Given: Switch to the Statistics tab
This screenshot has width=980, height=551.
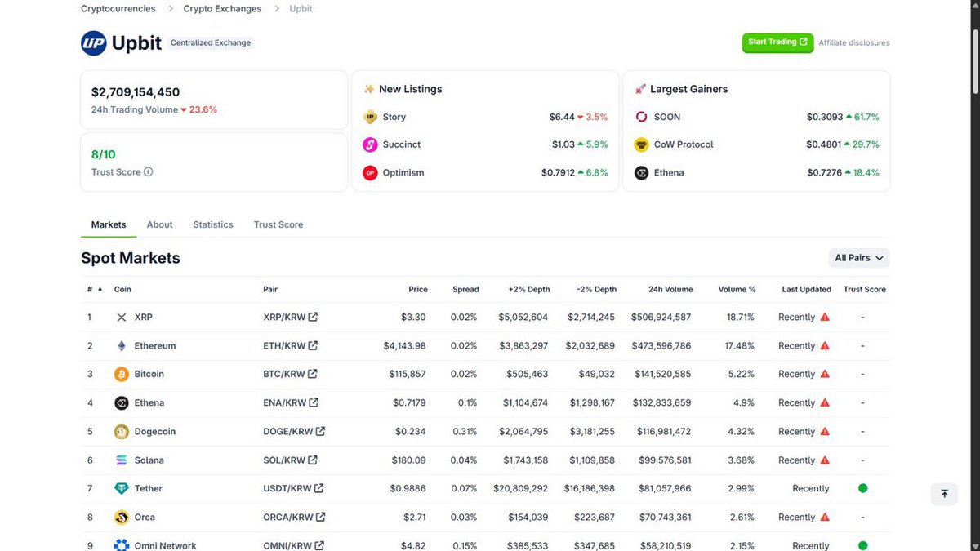Looking at the screenshot, I should [213, 224].
